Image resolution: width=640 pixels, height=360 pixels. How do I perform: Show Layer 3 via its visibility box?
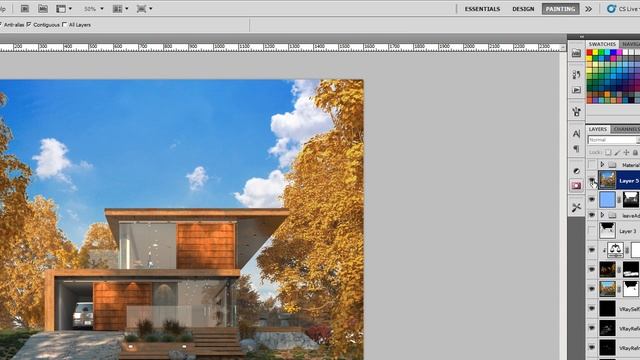[x=592, y=231]
